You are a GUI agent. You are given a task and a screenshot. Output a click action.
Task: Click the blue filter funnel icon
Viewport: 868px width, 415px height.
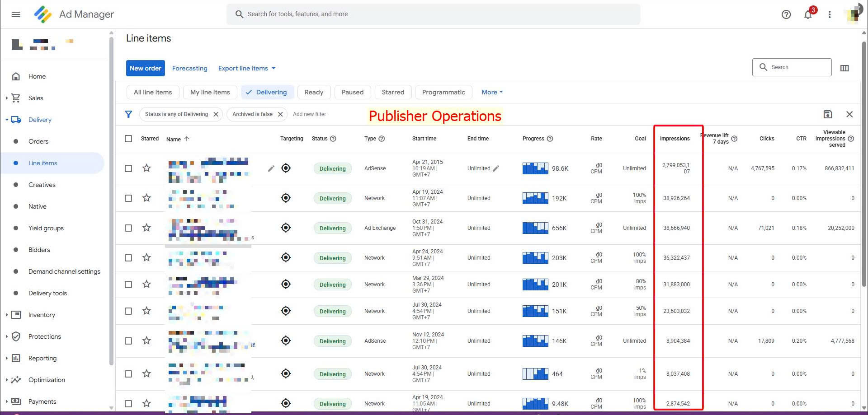click(x=128, y=114)
